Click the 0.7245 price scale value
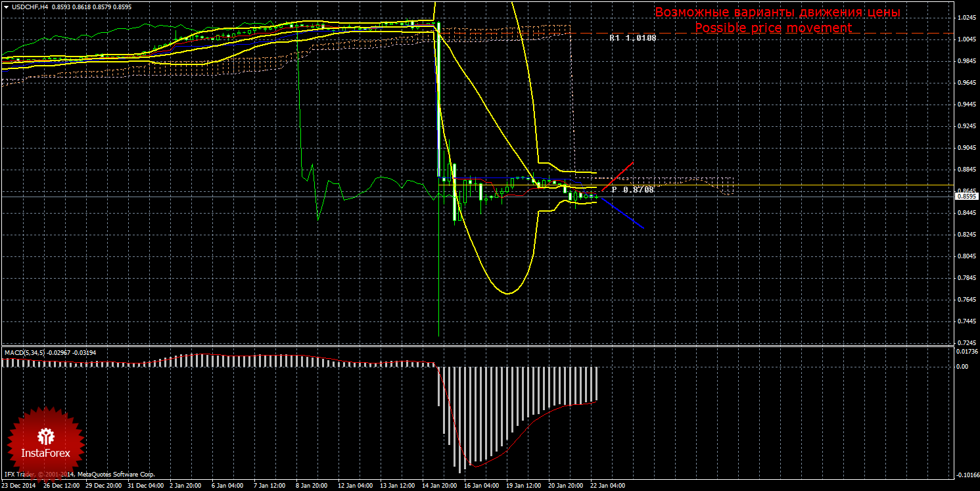Viewport: 980px width, 491px height. pyautogui.click(x=965, y=342)
